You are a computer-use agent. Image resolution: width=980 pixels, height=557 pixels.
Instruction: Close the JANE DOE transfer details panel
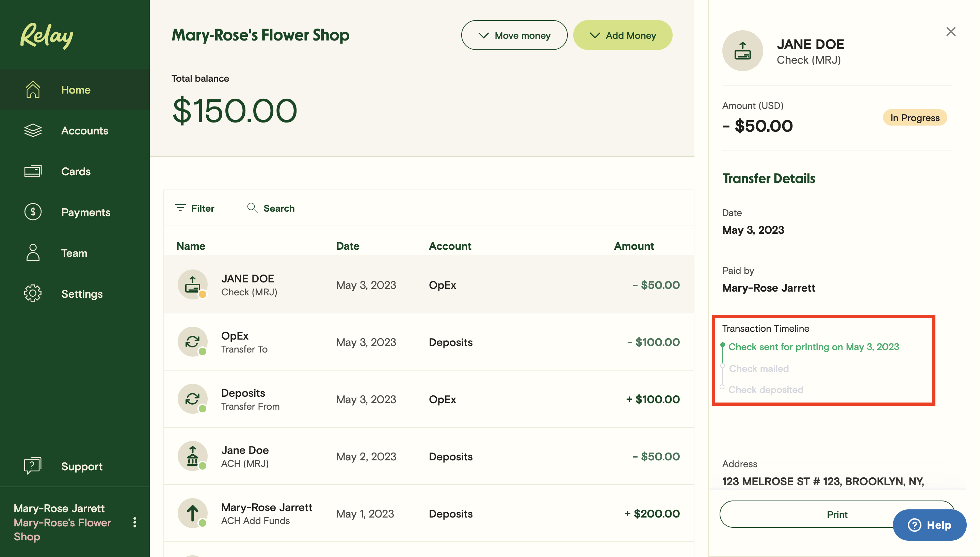951,32
